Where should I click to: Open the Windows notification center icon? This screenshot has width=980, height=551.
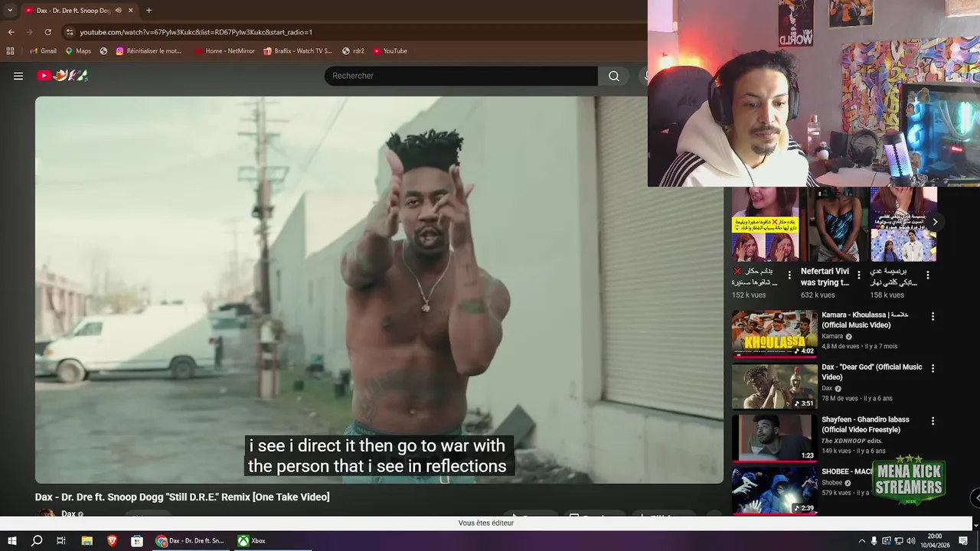coord(964,541)
